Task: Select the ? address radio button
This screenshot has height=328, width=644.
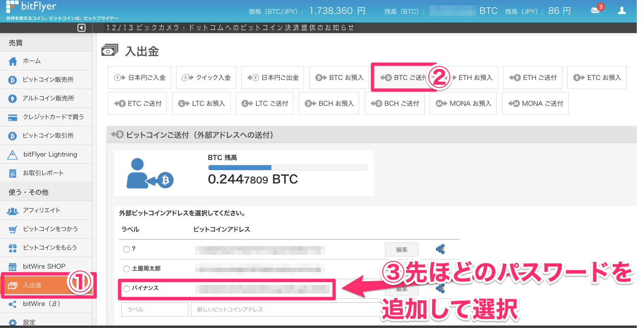Action: (x=126, y=249)
